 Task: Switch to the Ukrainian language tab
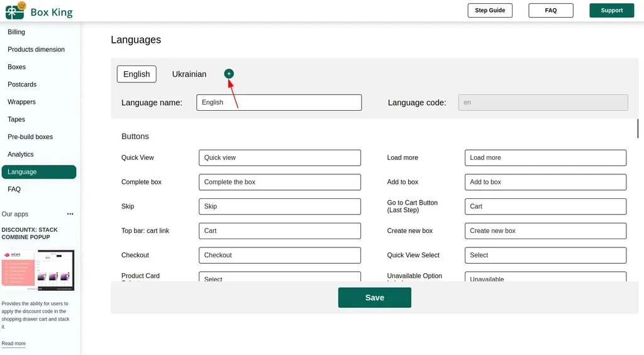click(189, 74)
